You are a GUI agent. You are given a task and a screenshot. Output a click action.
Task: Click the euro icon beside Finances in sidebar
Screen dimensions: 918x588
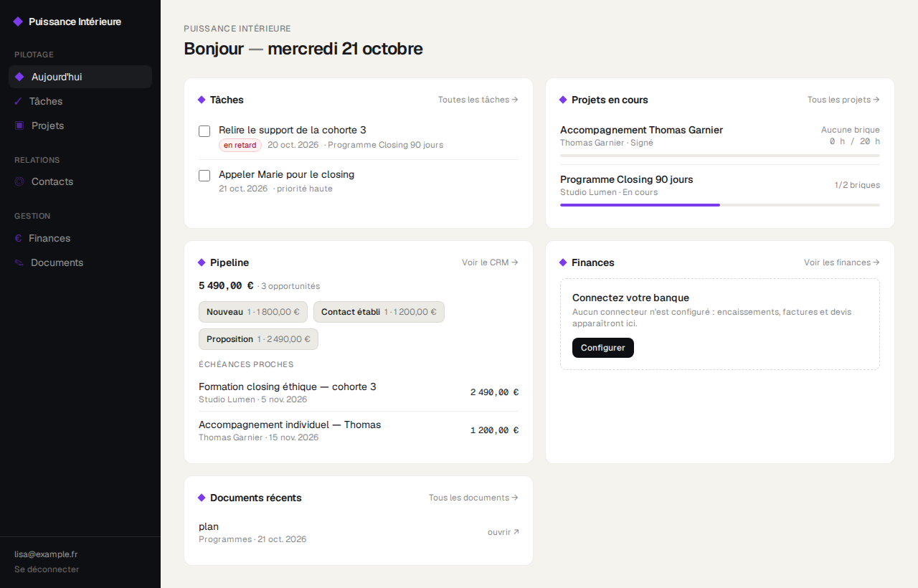click(18, 238)
